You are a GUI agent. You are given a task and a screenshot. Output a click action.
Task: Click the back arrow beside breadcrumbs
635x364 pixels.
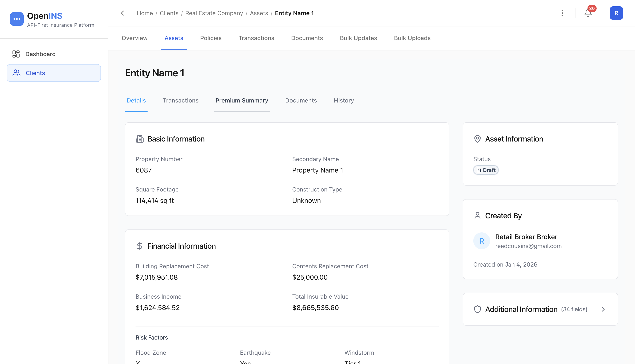click(123, 13)
